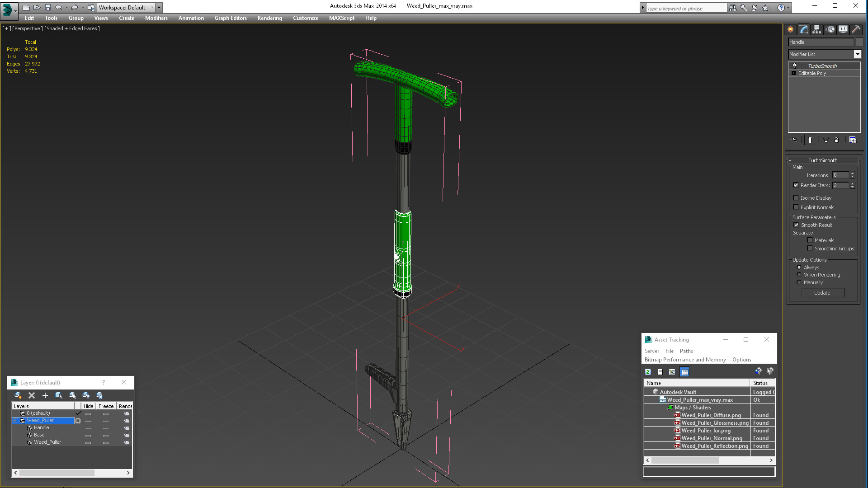Toggle Show End Result icon

[810, 140]
